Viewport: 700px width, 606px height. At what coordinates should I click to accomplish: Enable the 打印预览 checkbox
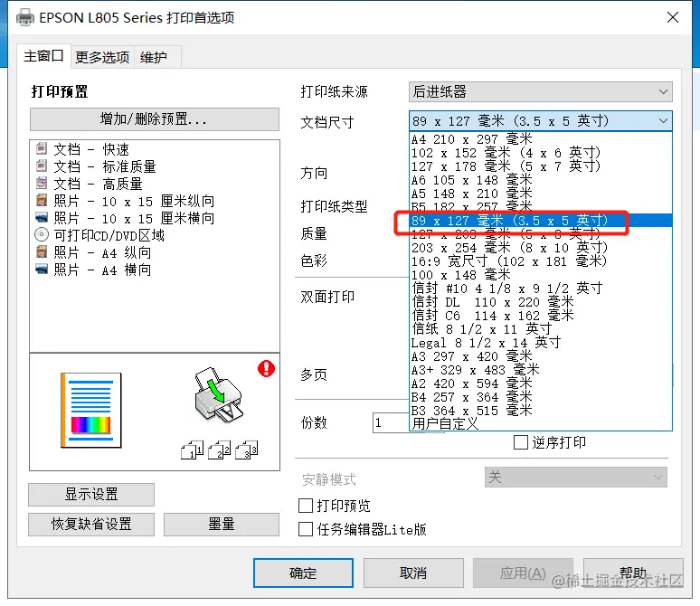(x=306, y=506)
